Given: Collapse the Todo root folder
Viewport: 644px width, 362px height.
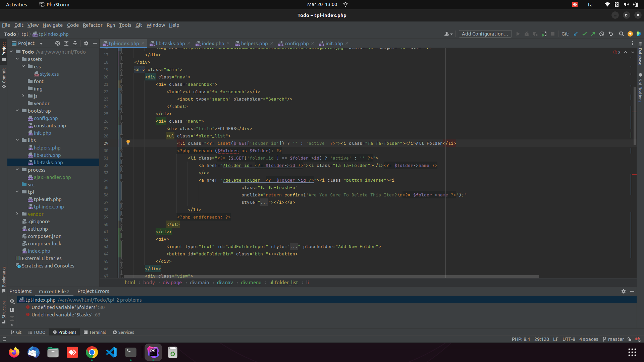Looking at the screenshot, I should click(x=11, y=52).
